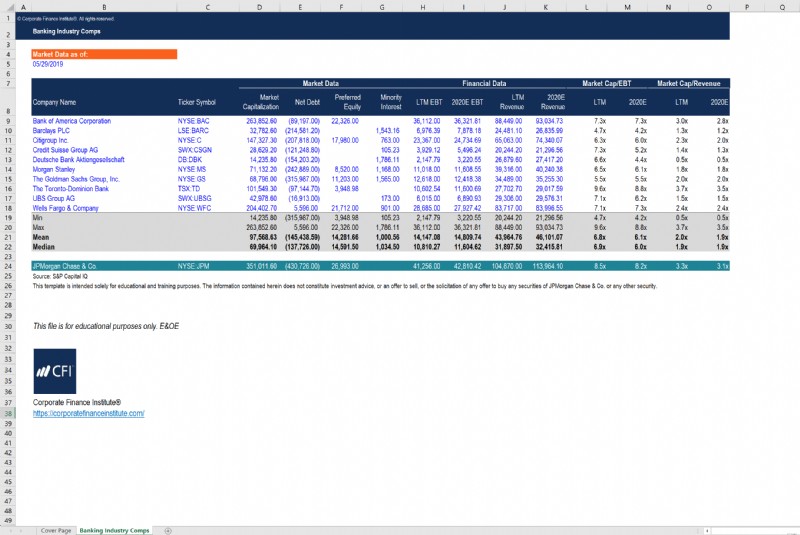Screen dimensions: 800x535
Task: Switch to the Cover Page sheet tab
Action: click(x=56, y=531)
